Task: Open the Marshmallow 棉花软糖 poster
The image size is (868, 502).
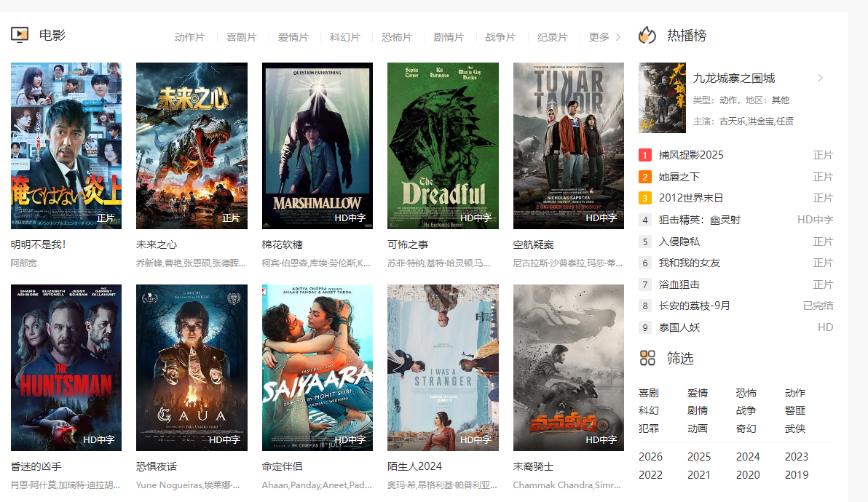Action: point(317,146)
